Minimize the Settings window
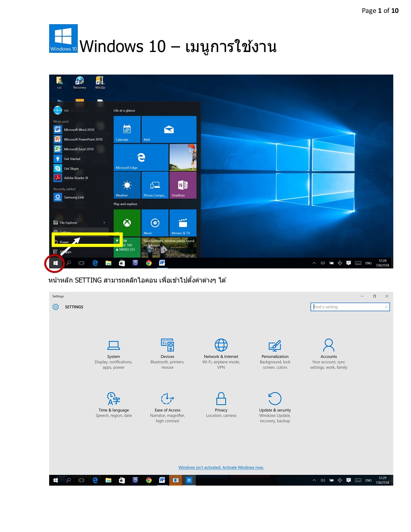Image resolution: width=411 pixels, height=532 pixels. 362,296
